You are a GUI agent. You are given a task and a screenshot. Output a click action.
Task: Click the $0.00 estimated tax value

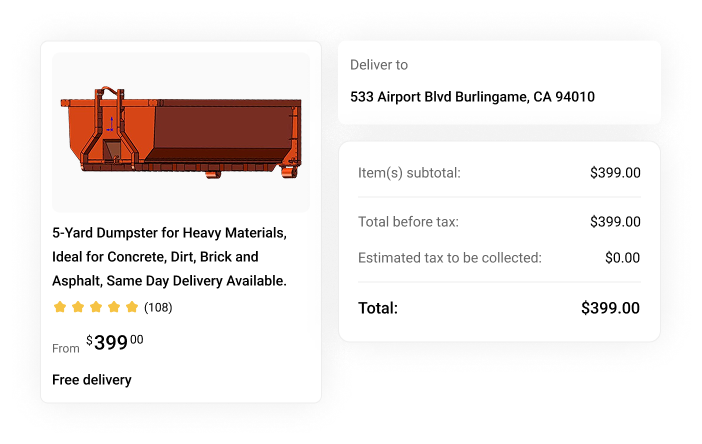point(622,258)
